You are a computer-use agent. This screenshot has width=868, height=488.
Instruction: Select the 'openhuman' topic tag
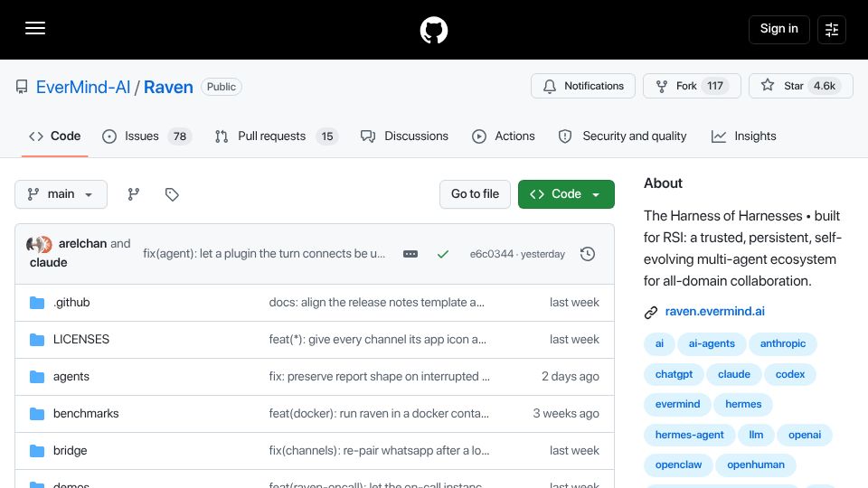[x=756, y=465]
